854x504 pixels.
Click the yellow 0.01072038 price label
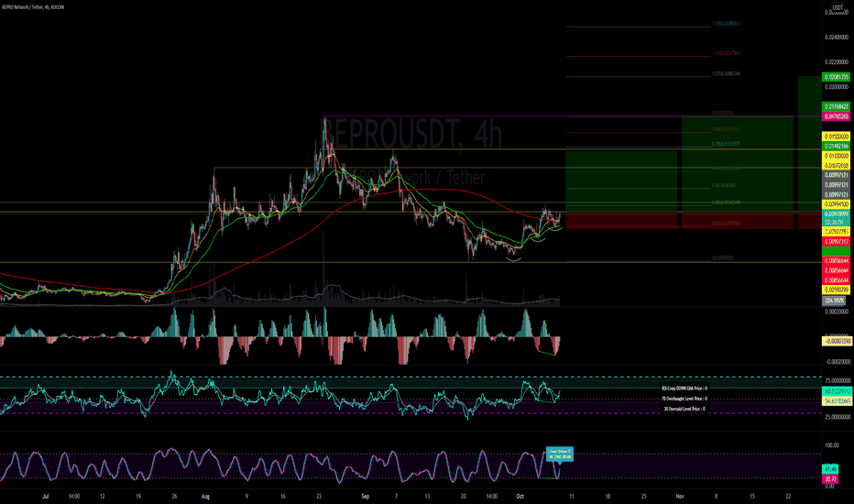tap(836, 166)
